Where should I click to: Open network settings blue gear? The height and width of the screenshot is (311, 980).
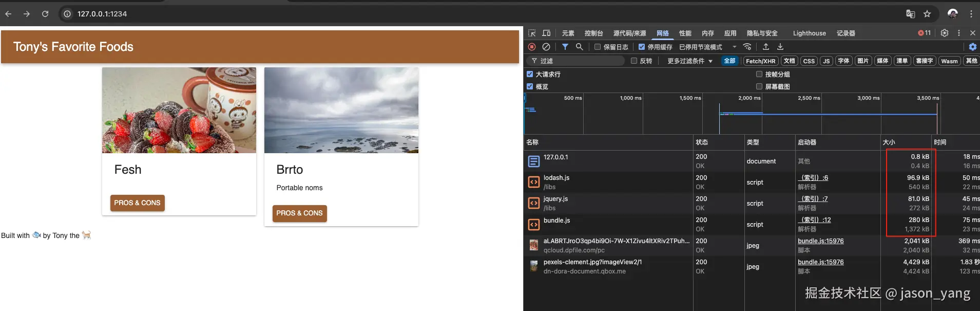972,47
